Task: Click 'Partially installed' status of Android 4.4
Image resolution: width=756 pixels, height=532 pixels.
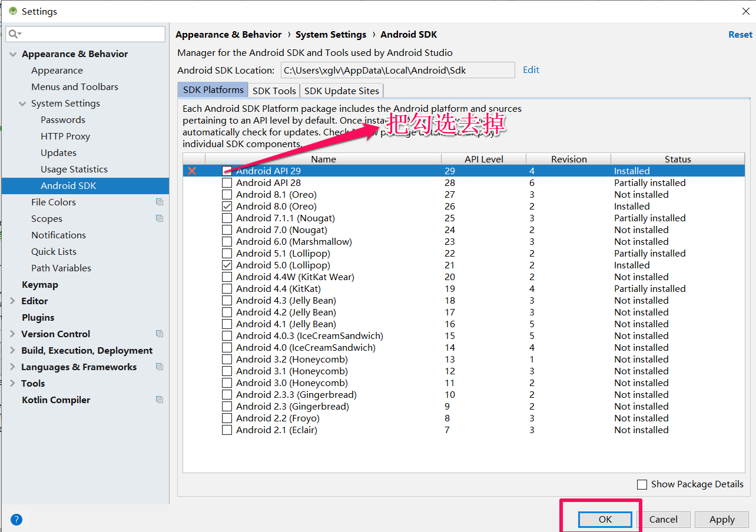Action: [650, 289]
